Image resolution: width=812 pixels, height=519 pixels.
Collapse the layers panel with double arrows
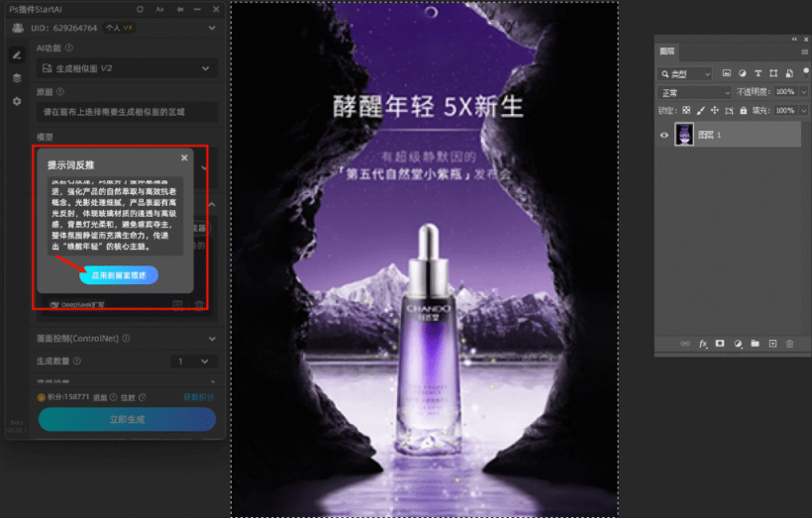coord(794,40)
